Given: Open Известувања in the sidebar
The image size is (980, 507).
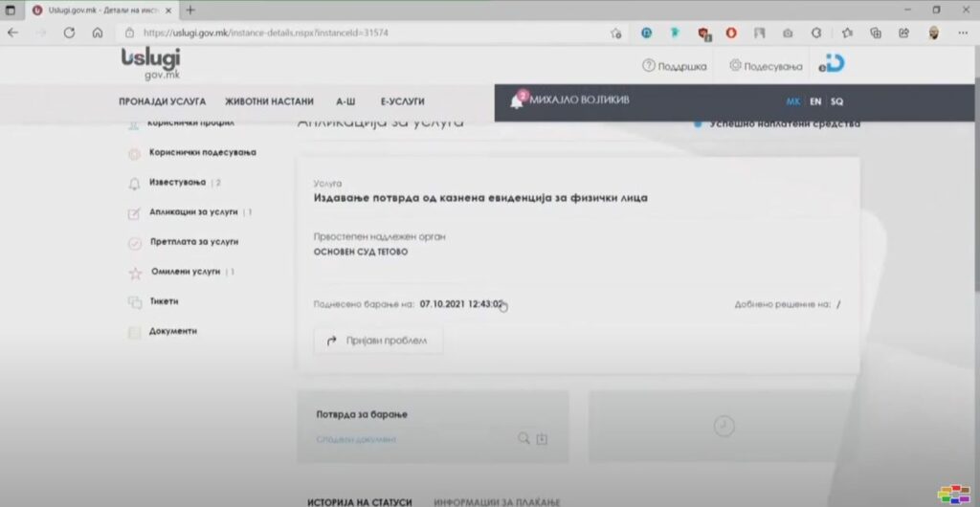Looking at the screenshot, I should pos(177,183).
